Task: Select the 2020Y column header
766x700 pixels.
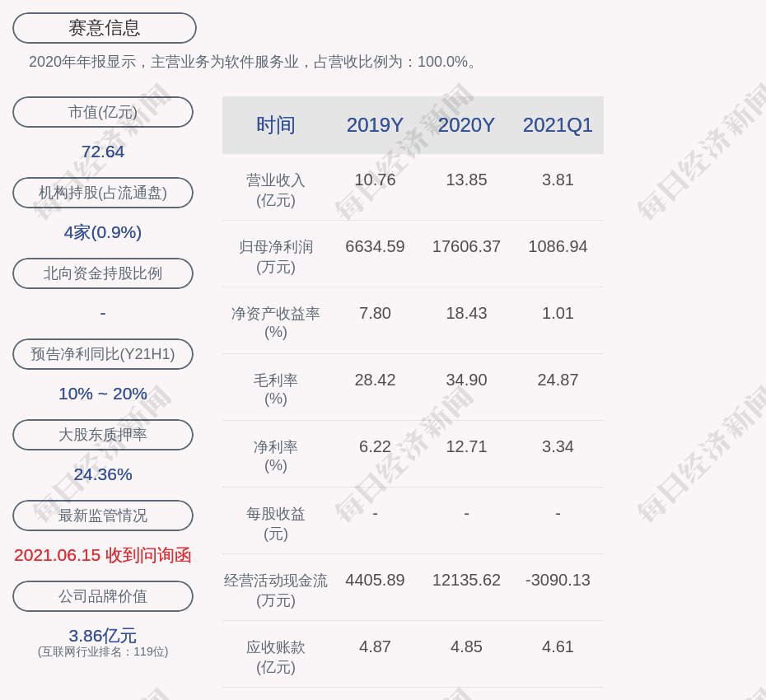Action: tap(466, 125)
